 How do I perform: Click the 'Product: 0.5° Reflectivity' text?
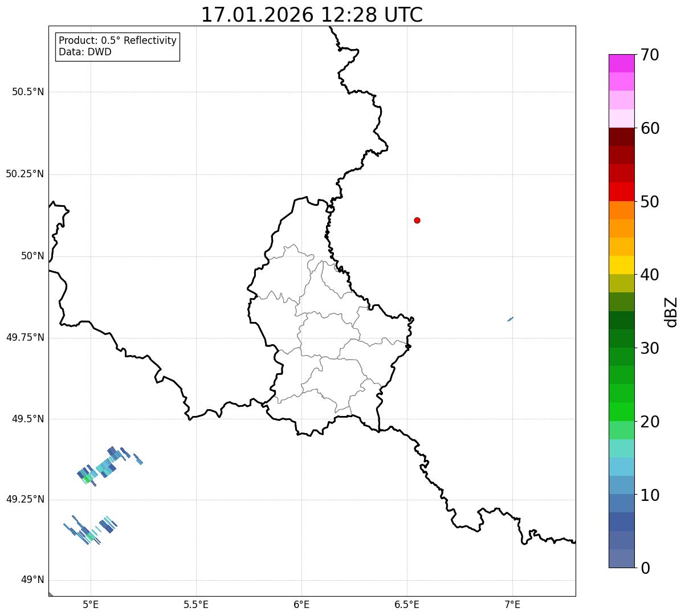pyautogui.click(x=117, y=41)
